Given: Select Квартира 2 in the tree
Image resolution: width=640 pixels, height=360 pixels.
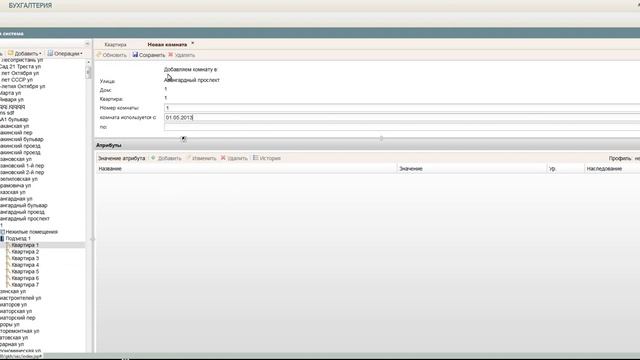Looking at the screenshot, I should click(25, 252).
